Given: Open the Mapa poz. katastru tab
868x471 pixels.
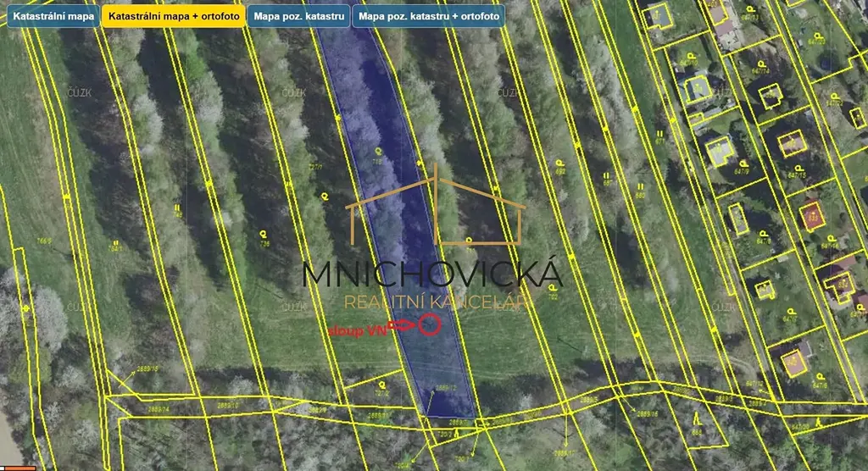Looking at the screenshot, I should pos(299,16).
